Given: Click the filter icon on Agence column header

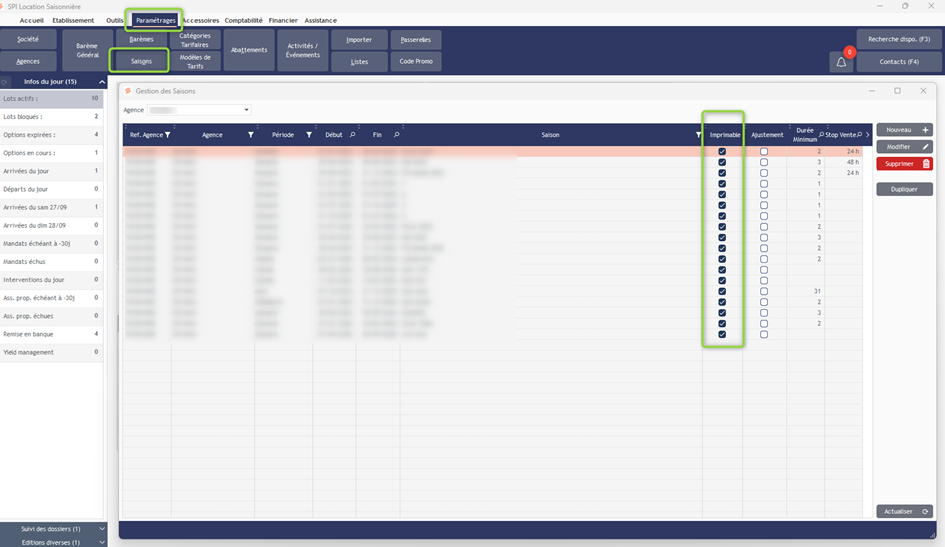Looking at the screenshot, I should pos(251,134).
